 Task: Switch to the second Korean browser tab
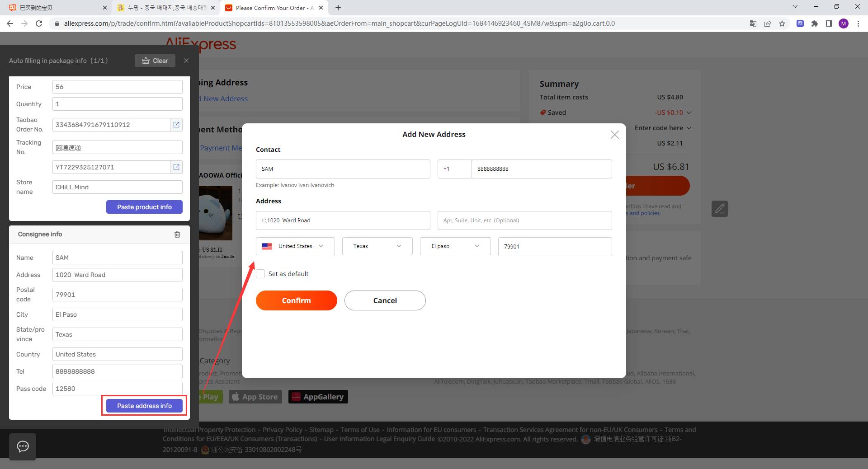165,8
